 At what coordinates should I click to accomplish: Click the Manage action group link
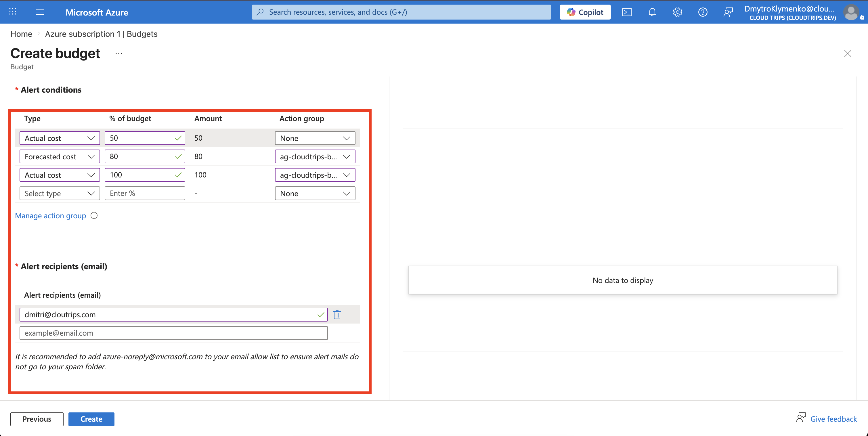51,216
